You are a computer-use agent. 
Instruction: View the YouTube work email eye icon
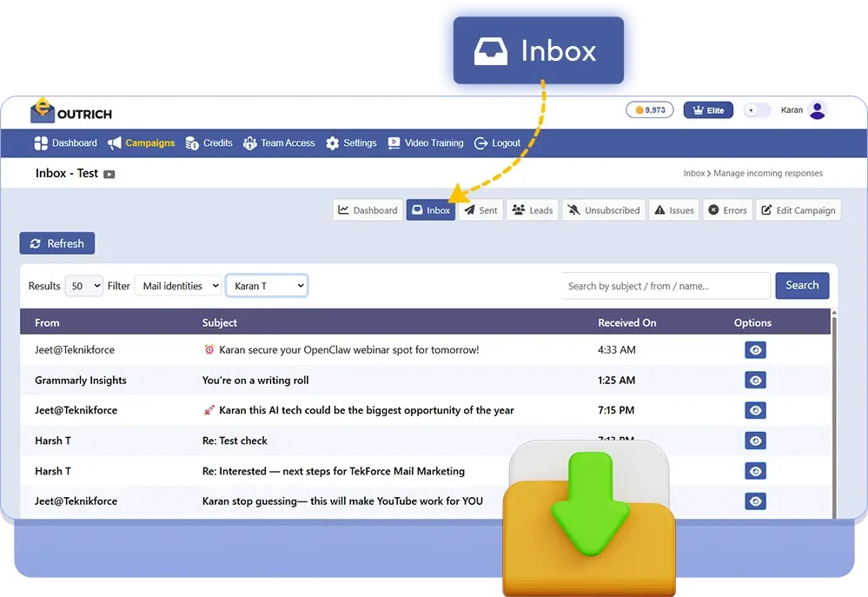pos(755,501)
